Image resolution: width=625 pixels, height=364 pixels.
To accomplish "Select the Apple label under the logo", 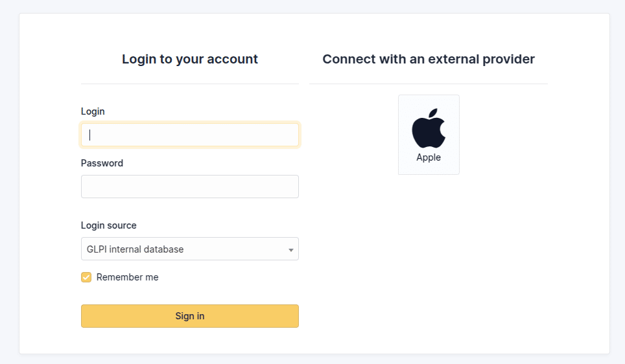I will pos(429,157).
